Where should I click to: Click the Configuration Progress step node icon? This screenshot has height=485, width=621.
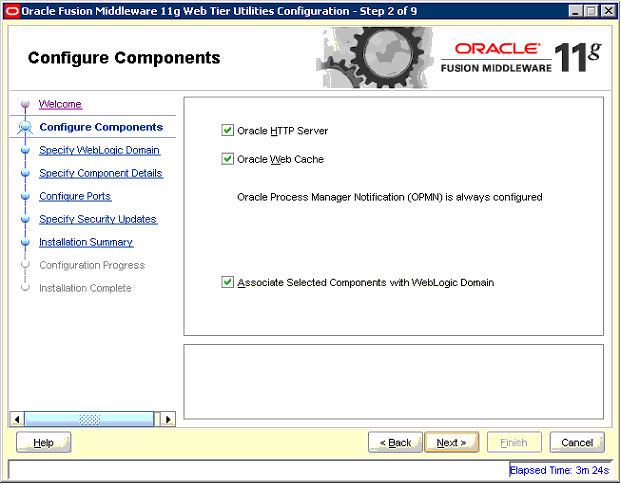click(25, 265)
